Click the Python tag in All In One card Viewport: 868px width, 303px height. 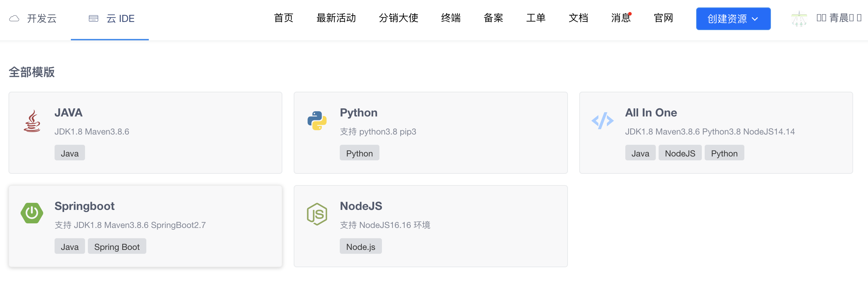click(x=725, y=153)
